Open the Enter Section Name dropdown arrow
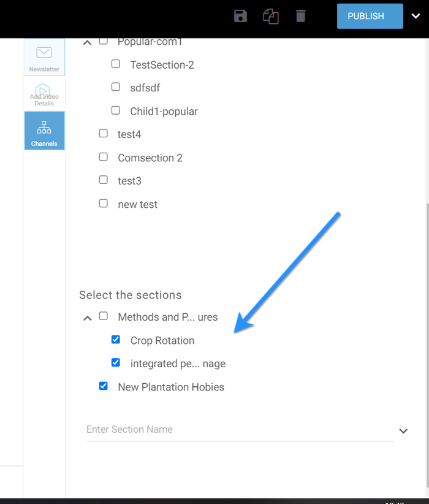The width and height of the screenshot is (429, 504). pyautogui.click(x=403, y=431)
